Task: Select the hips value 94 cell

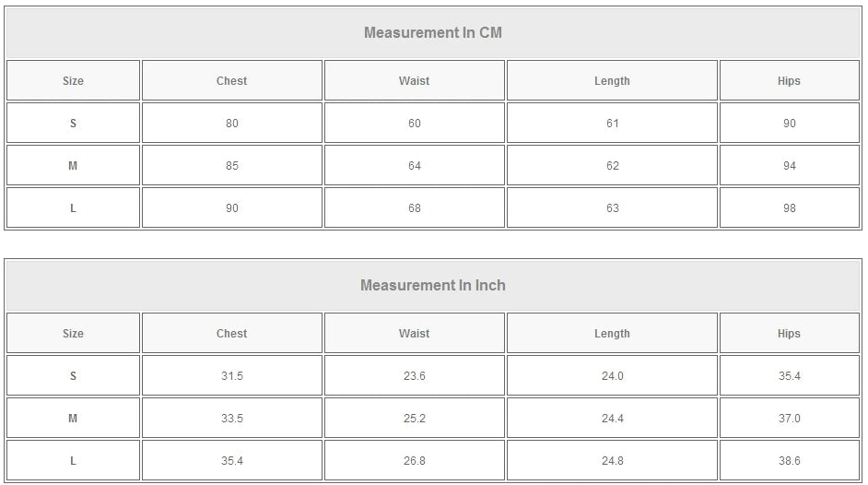Action: coord(789,166)
